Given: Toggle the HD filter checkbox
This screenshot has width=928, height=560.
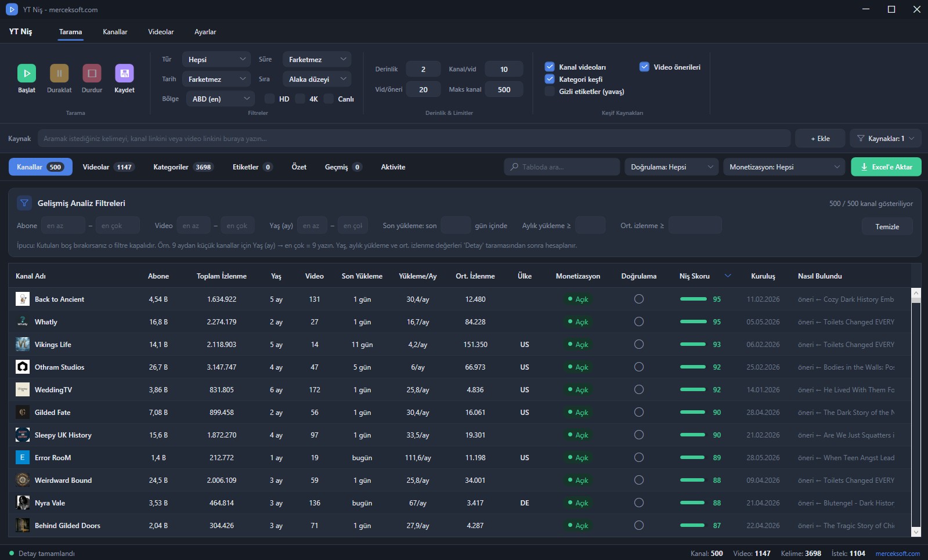Looking at the screenshot, I should tap(269, 99).
